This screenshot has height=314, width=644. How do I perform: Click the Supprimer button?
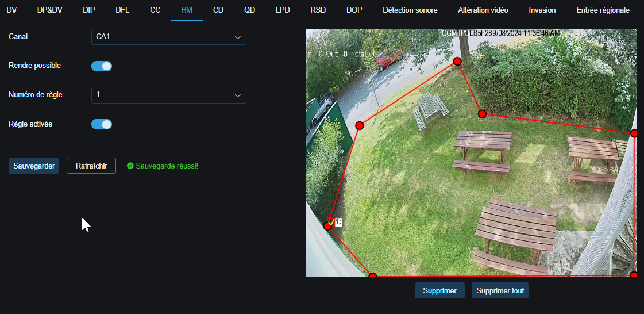point(439,290)
